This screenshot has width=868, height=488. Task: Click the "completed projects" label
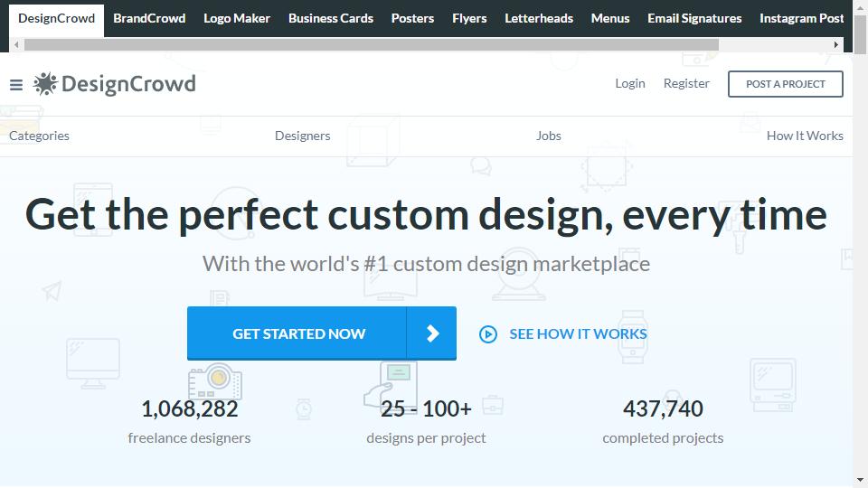coord(663,438)
